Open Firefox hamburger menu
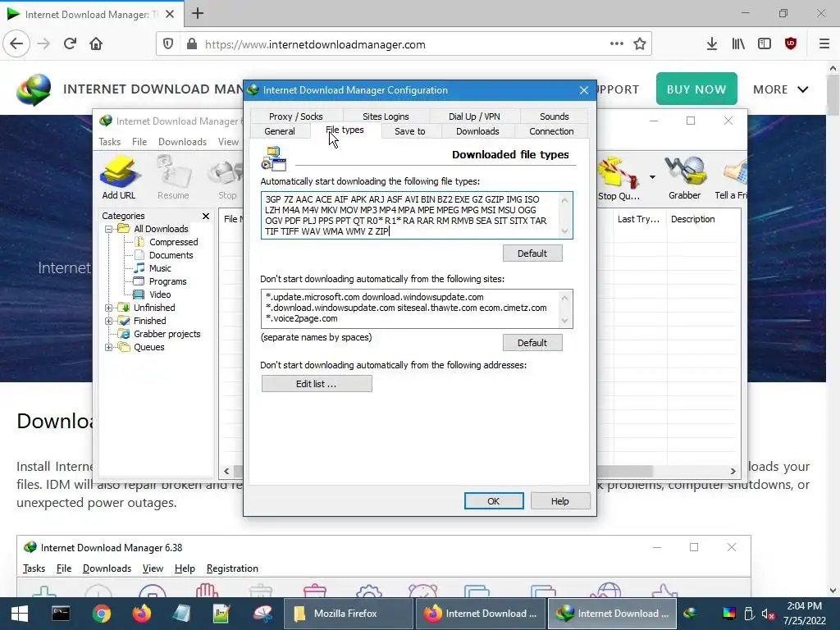The height and width of the screenshot is (630, 840). click(824, 44)
